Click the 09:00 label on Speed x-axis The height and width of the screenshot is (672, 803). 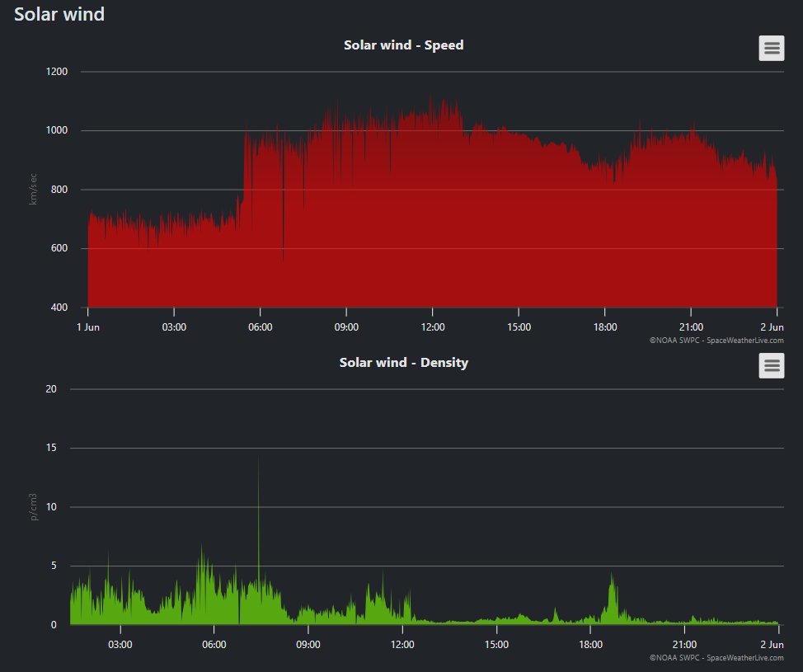click(x=346, y=327)
